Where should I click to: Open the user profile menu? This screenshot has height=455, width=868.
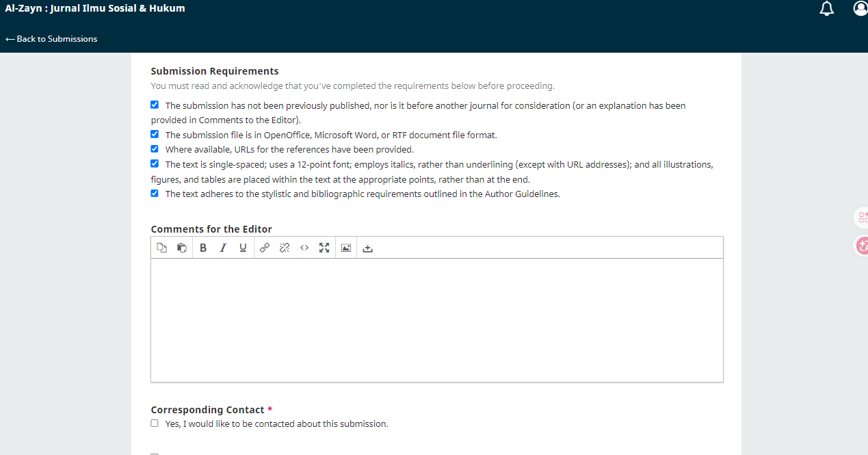point(860,9)
